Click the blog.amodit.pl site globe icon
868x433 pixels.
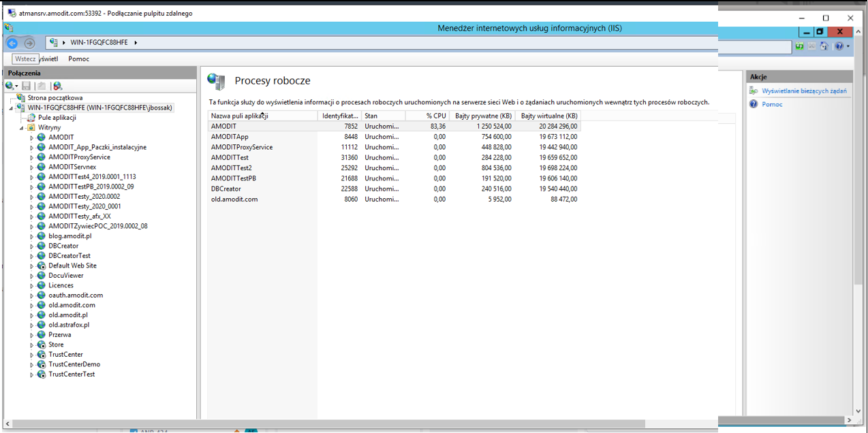click(x=42, y=236)
